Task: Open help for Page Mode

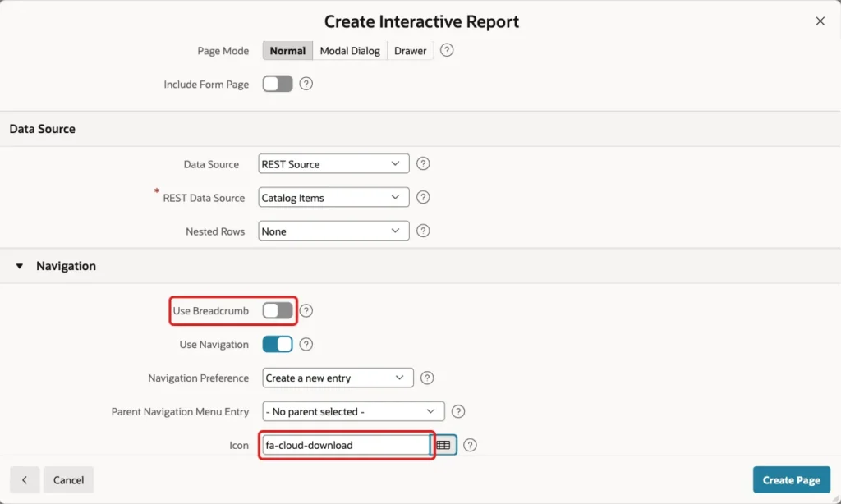Action: point(447,50)
